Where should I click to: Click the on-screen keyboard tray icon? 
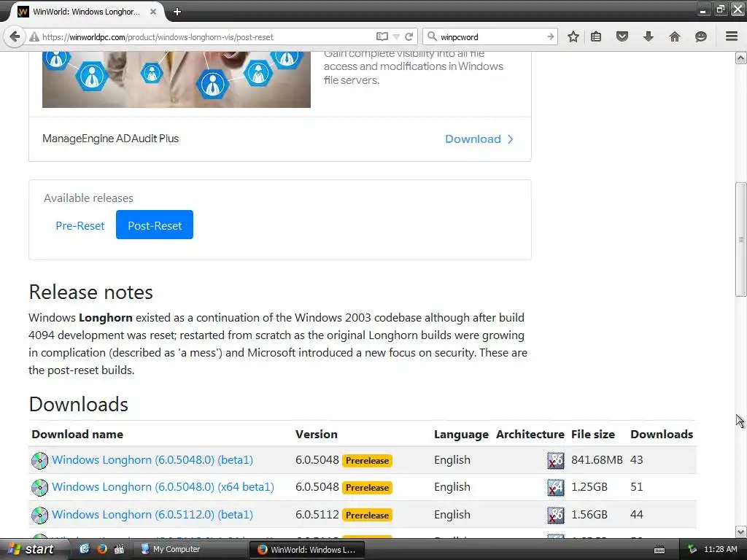(659, 550)
